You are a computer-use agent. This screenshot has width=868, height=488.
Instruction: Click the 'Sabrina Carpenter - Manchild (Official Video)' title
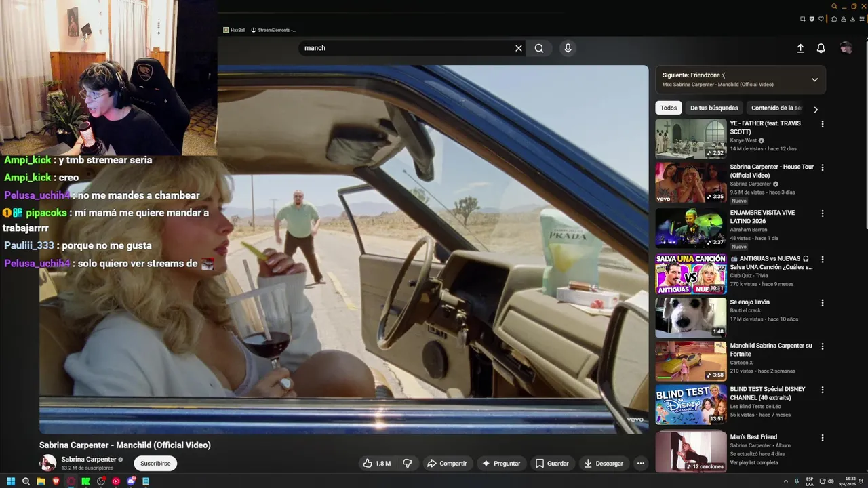(125, 445)
